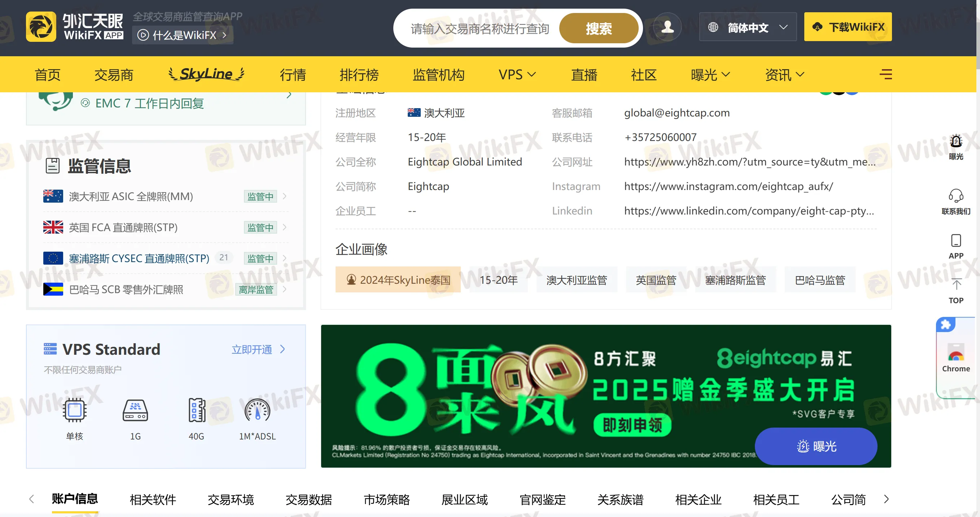Open 监管机构 in navigation bar
Screen dimensions: 980x517
[x=439, y=75]
